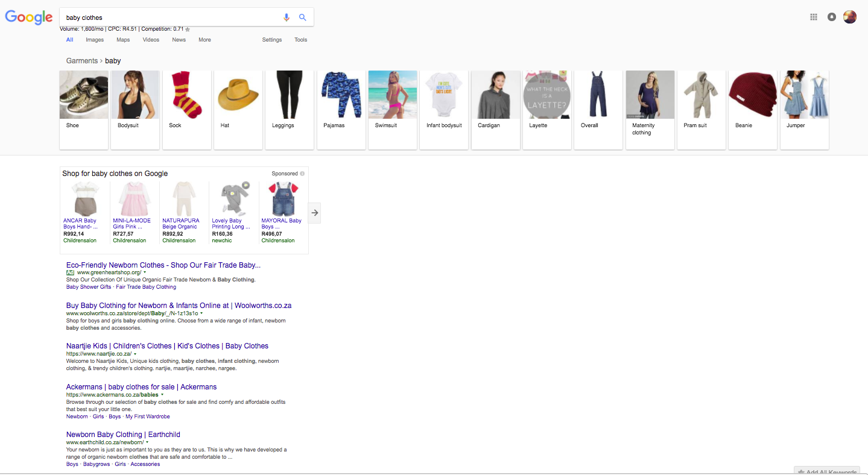
Task: Click the Garments breadcrumb link
Action: [81, 61]
